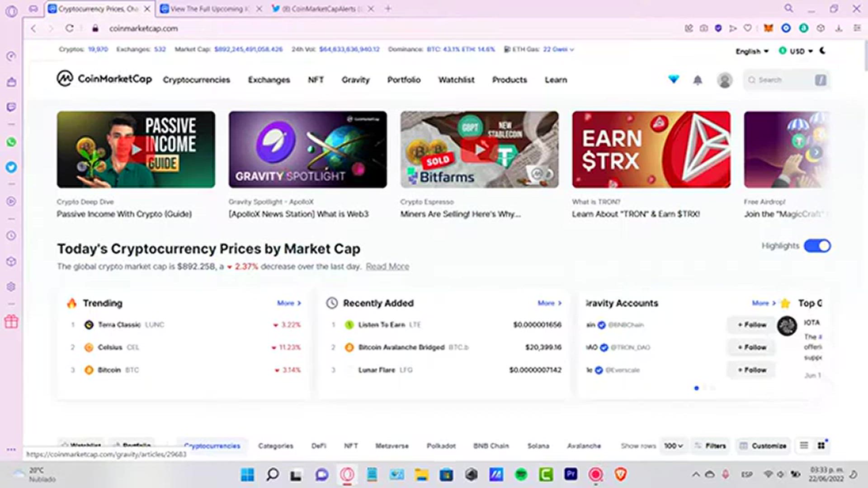Open the Earn $TRX banner

coord(651,150)
